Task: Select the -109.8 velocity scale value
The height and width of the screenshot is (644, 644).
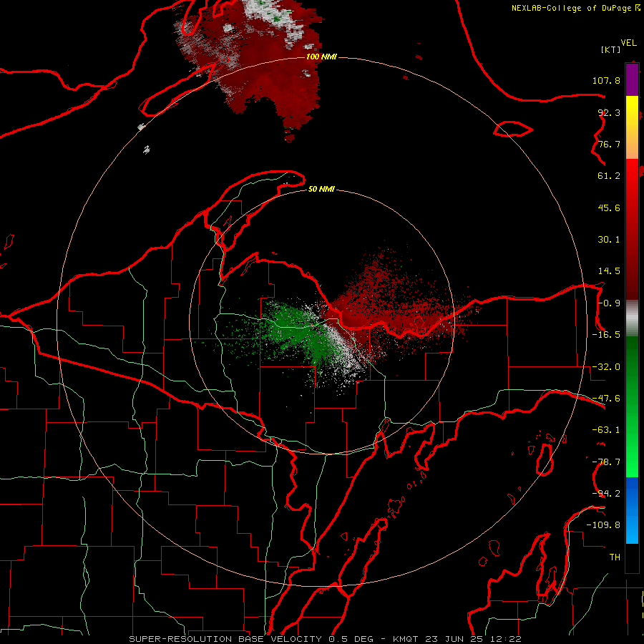Action: [x=603, y=525]
